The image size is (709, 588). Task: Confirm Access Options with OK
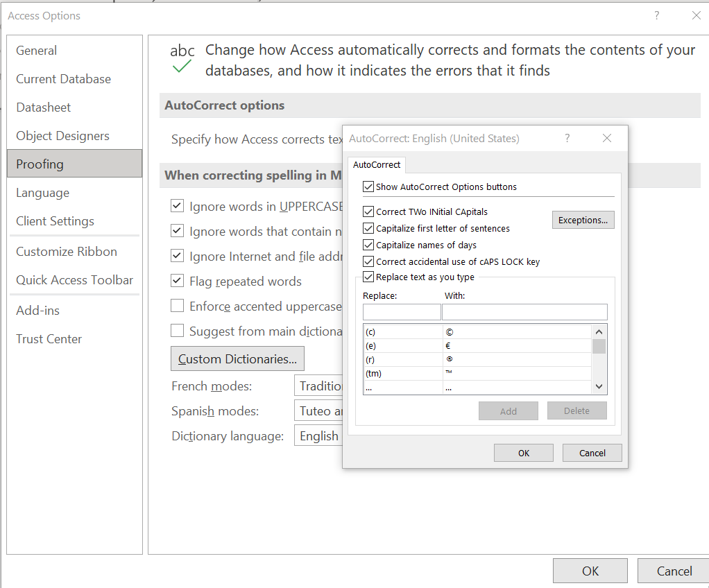590,571
